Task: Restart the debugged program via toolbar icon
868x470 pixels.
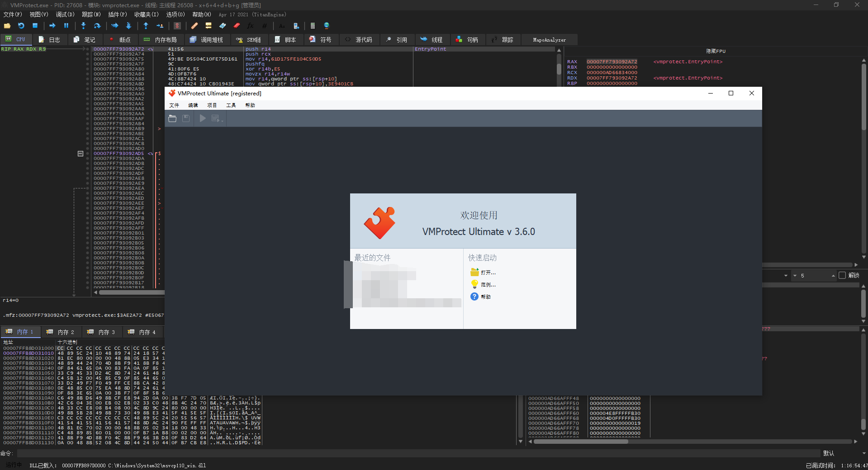Action: (x=21, y=26)
